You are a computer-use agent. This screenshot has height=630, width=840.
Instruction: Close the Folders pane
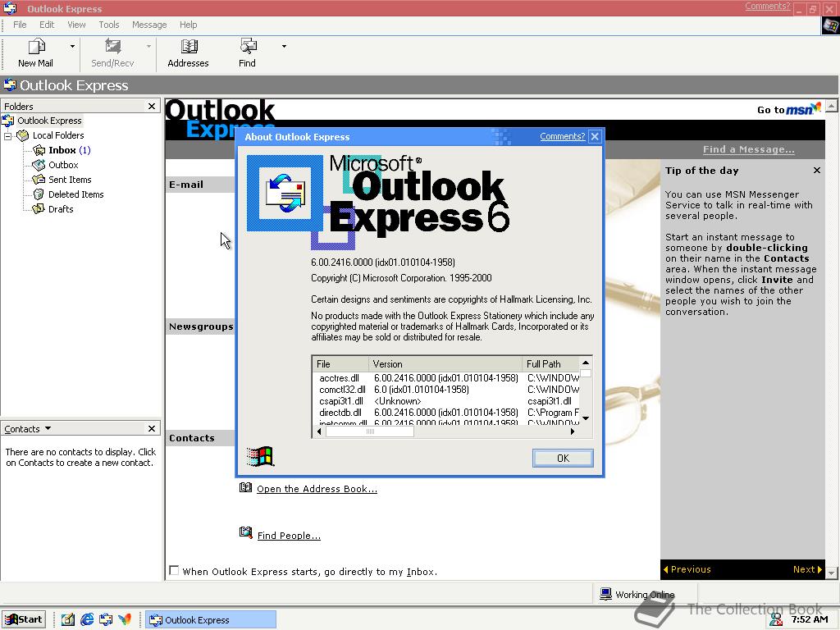(x=152, y=106)
